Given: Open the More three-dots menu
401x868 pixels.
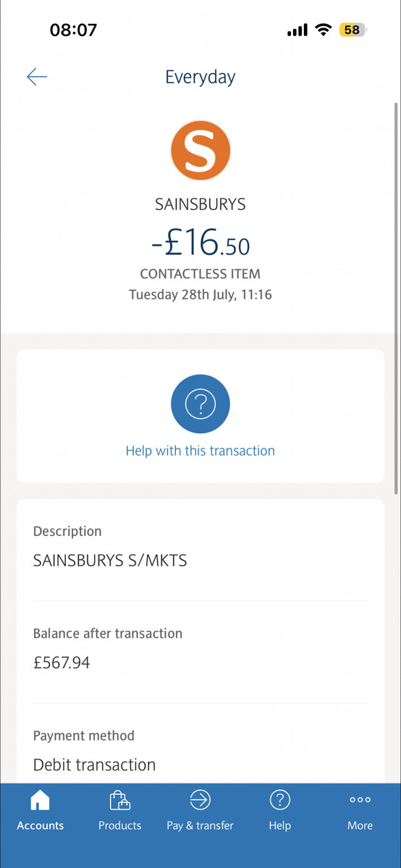Looking at the screenshot, I should (360, 800).
